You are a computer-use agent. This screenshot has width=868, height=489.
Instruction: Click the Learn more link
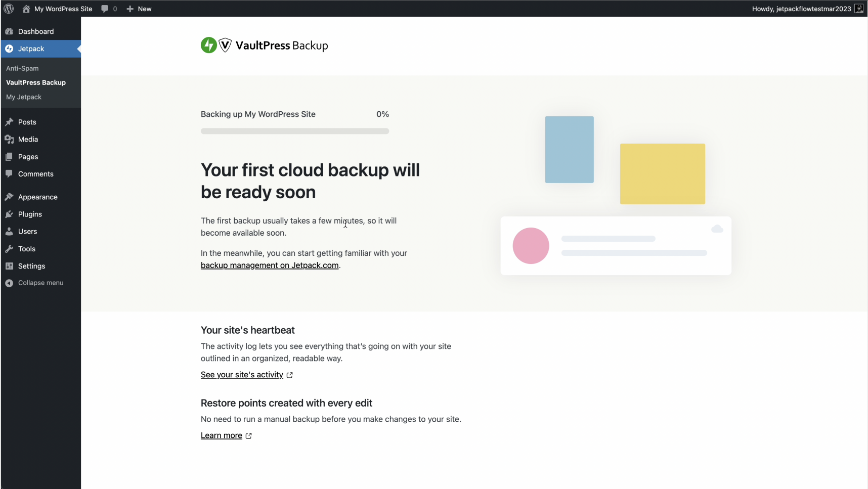pos(222,435)
